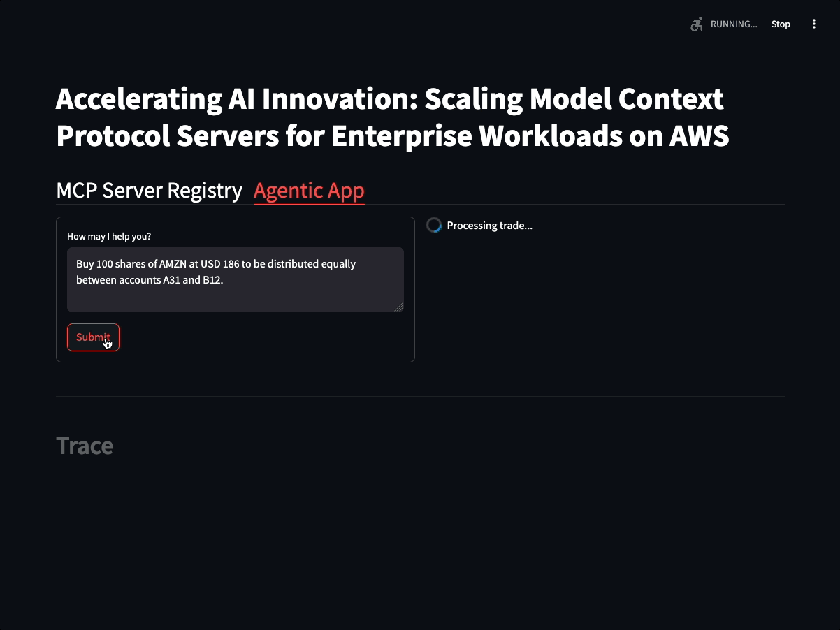Click the 'RUNNING...' status text

[734, 24]
